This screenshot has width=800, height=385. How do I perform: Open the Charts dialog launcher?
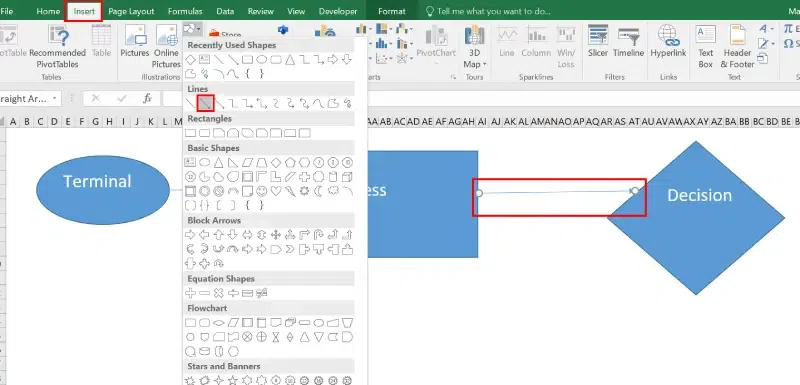tap(453, 77)
